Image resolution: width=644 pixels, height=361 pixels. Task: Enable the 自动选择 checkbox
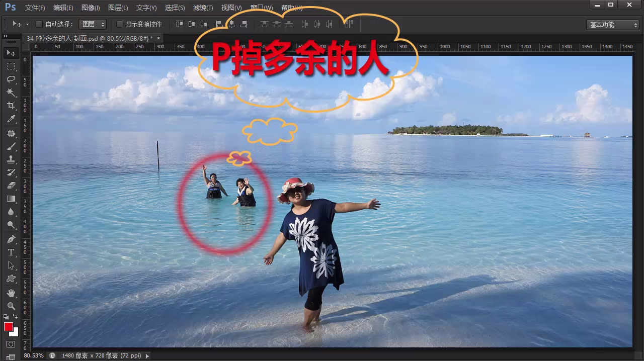click(x=39, y=24)
